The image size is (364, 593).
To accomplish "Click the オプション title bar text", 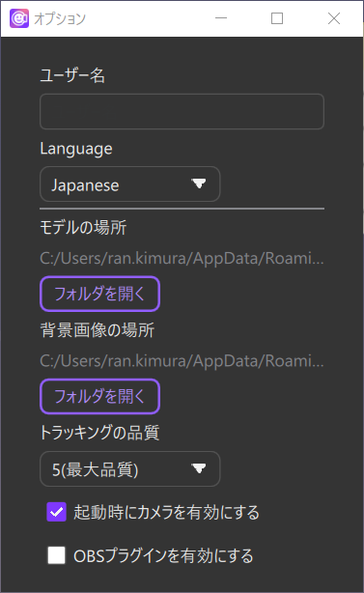I will (x=60, y=18).
